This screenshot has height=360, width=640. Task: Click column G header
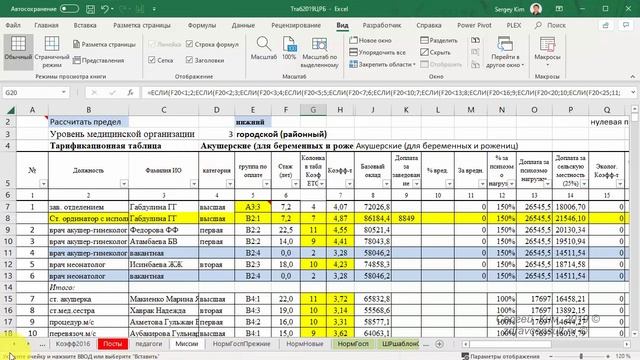[313, 110]
